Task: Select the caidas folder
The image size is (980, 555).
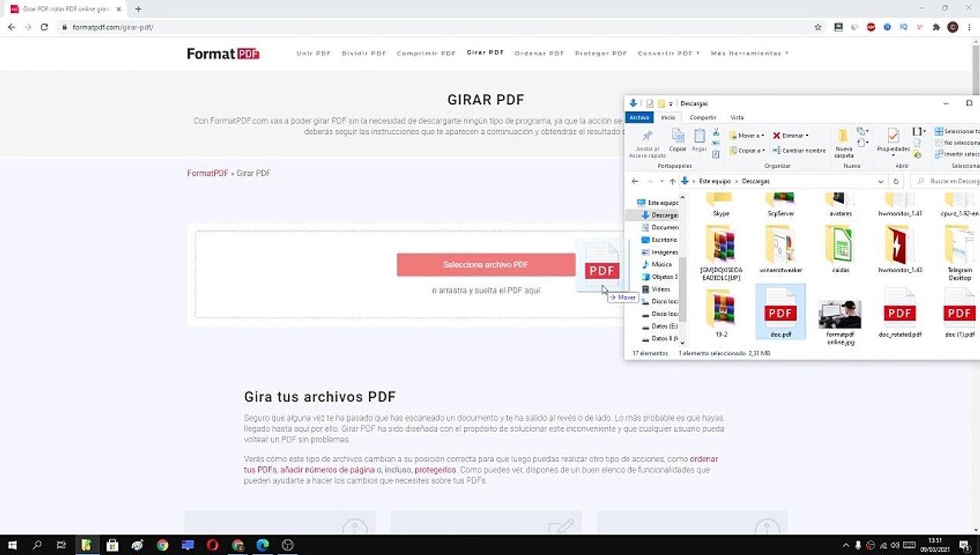Action: pyautogui.click(x=840, y=249)
